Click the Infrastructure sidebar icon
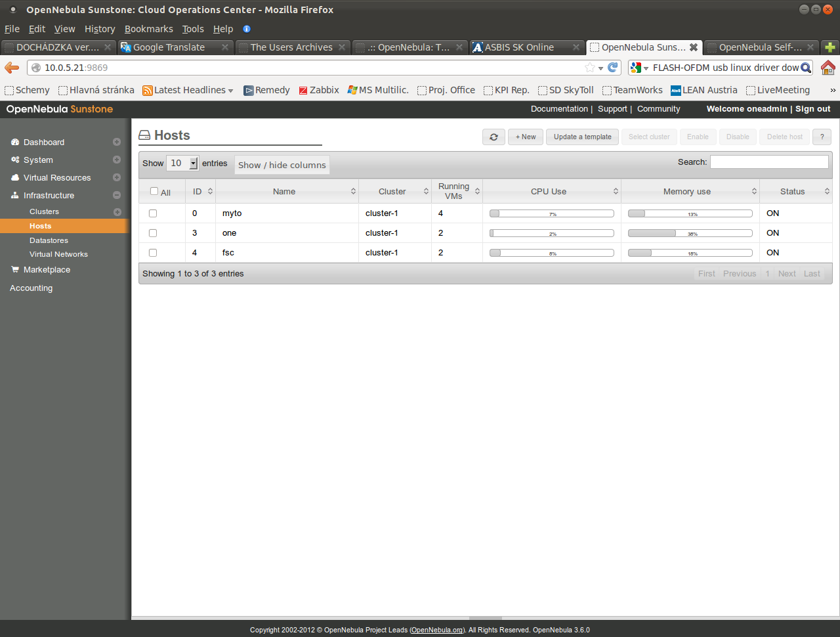 point(15,195)
